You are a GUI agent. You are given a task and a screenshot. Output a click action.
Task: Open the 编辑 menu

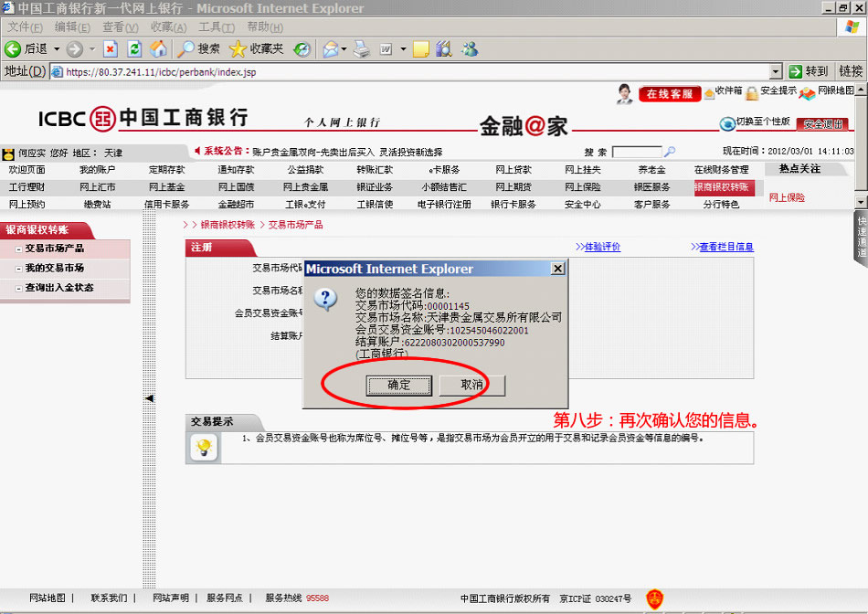[72, 27]
